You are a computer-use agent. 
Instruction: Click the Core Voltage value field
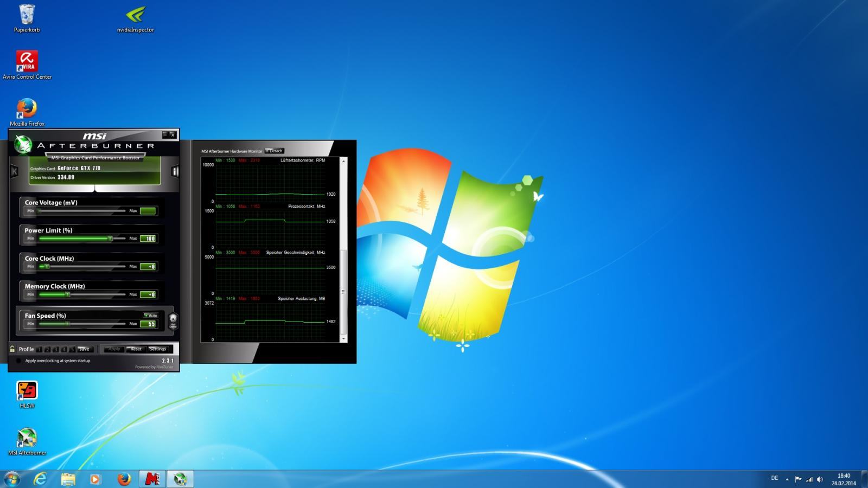148,211
